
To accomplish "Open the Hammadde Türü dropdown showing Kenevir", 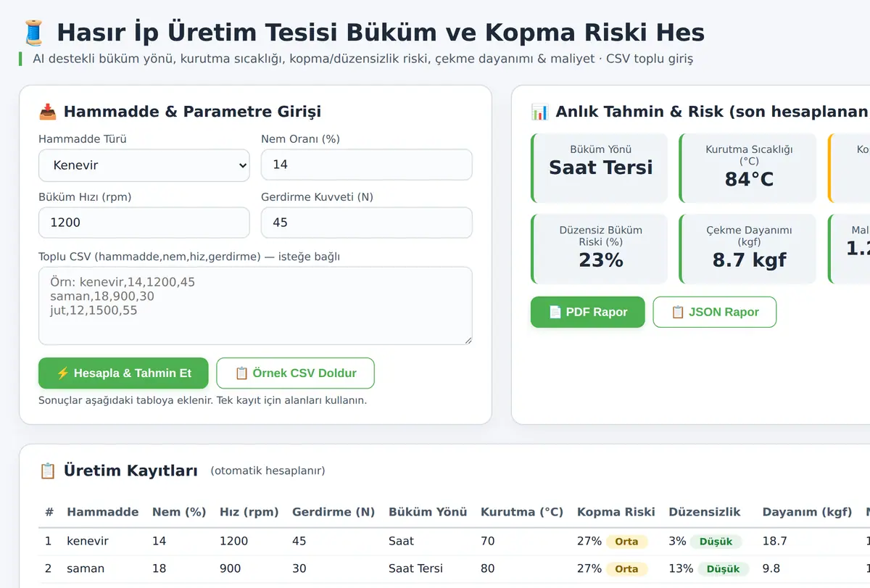I will pos(144,165).
